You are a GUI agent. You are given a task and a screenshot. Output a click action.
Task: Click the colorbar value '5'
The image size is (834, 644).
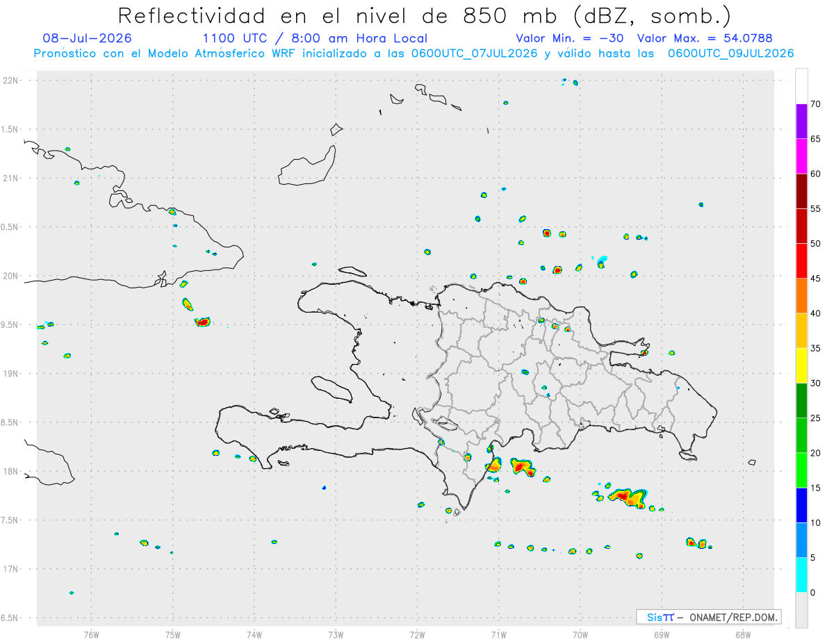(x=813, y=558)
